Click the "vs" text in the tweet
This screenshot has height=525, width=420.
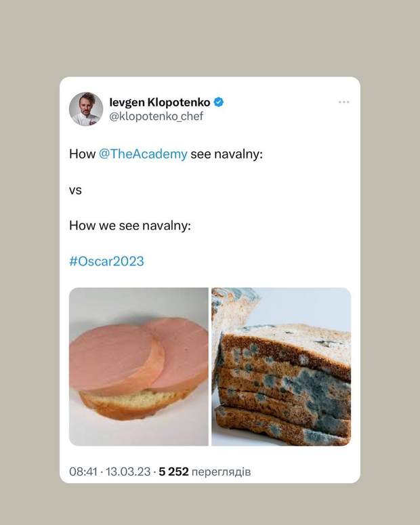[x=75, y=190]
